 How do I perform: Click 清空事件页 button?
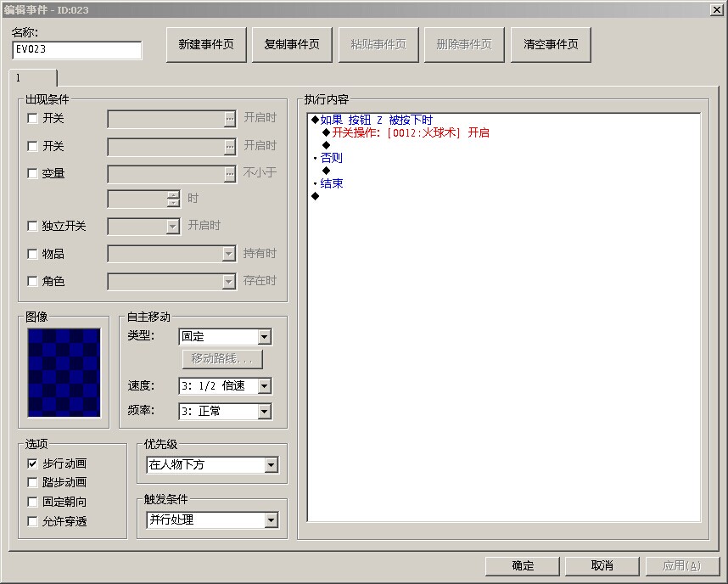coord(551,45)
